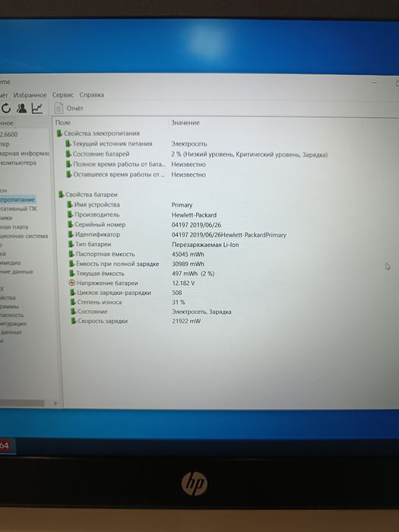Image resolution: width=399 pixels, height=532 pixels.
Task: Click the graph chart toolbar icon
Action: click(36, 108)
